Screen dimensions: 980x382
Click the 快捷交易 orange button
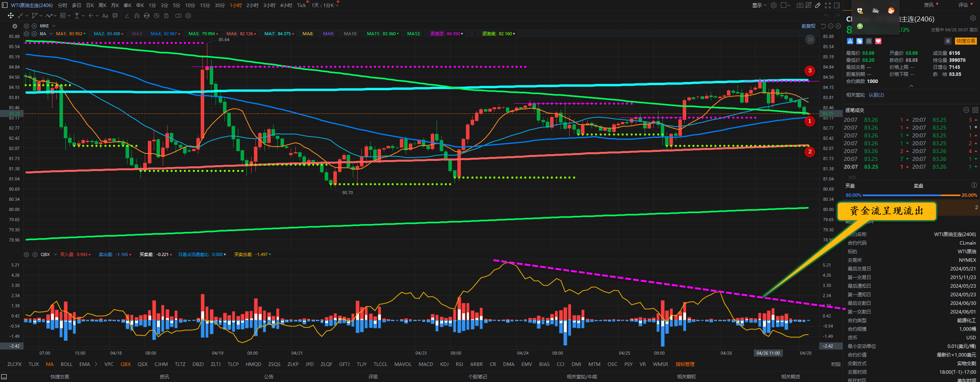pos(966,41)
